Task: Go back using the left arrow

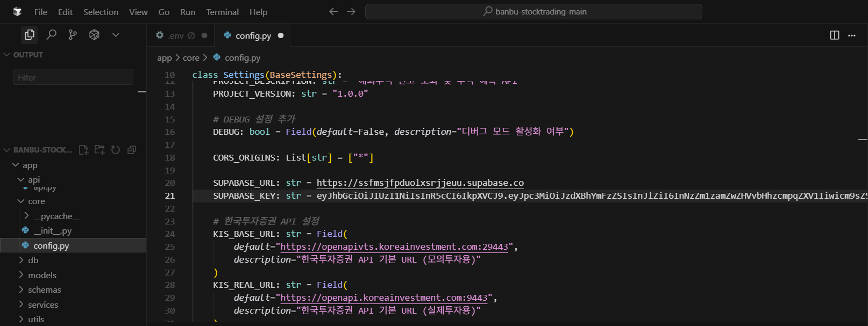Action: point(333,12)
